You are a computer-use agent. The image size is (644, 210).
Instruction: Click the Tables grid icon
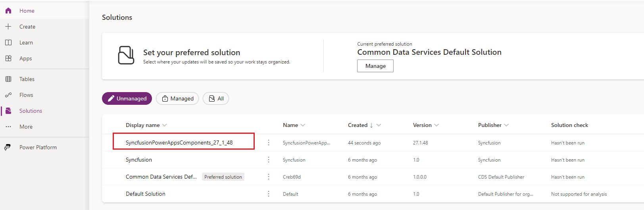(x=8, y=79)
